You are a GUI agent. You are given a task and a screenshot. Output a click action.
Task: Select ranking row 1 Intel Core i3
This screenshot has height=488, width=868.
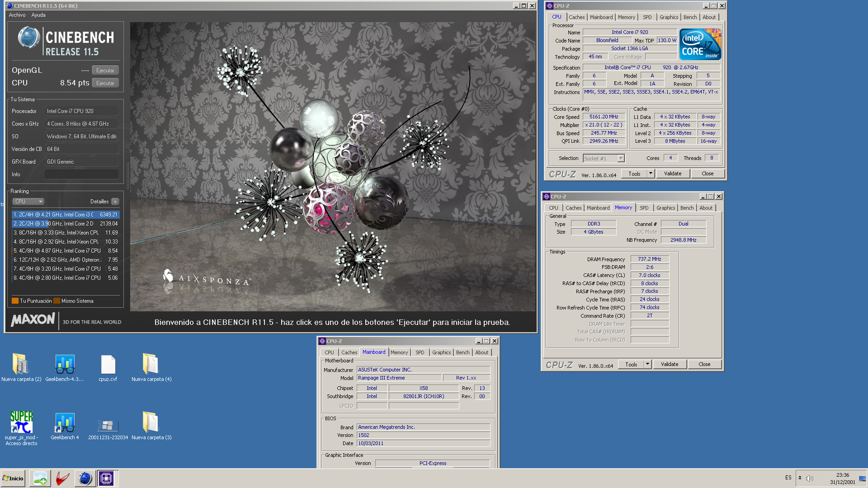pos(66,215)
